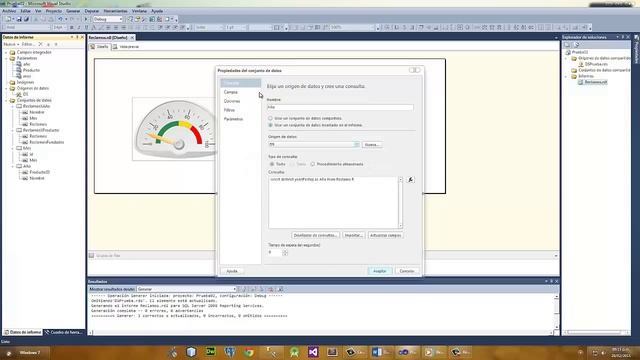
Task: Click the Aceptar button
Action: pos(380,271)
